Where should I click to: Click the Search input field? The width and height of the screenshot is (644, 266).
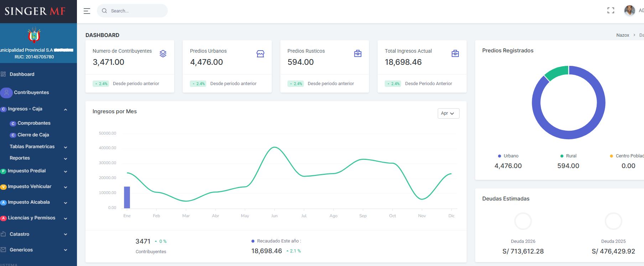pyautogui.click(x=135, y=11)
